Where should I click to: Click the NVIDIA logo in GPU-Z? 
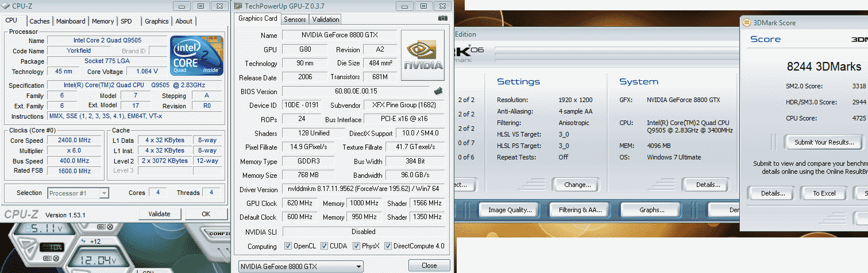click(x=422, y=56)
